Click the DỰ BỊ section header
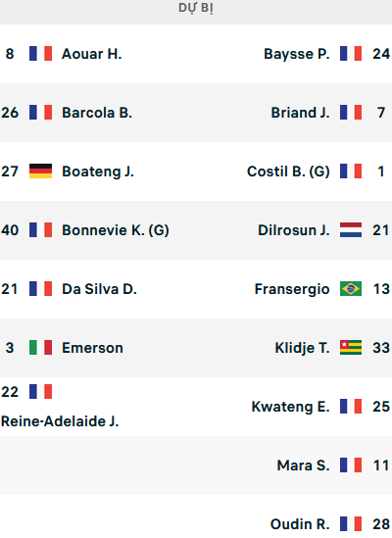This screenshot has height=538, width=392. click(x=196, y=8)
